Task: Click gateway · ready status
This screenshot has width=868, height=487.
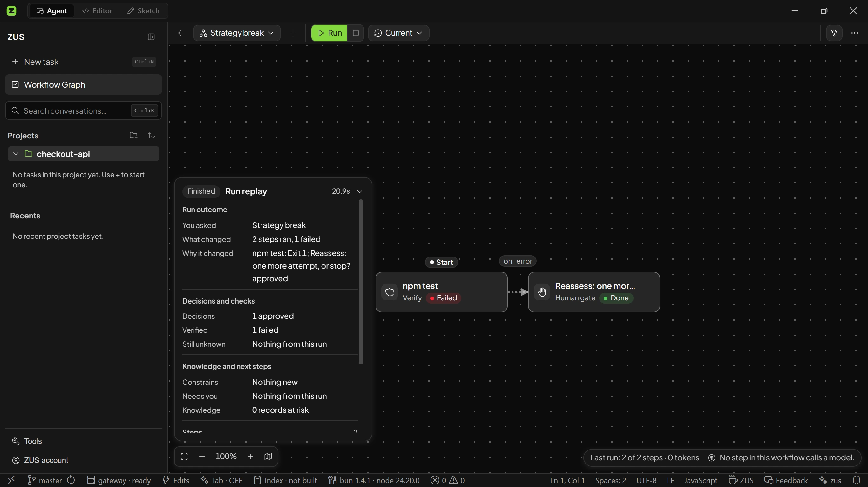Action: [119, 480]
